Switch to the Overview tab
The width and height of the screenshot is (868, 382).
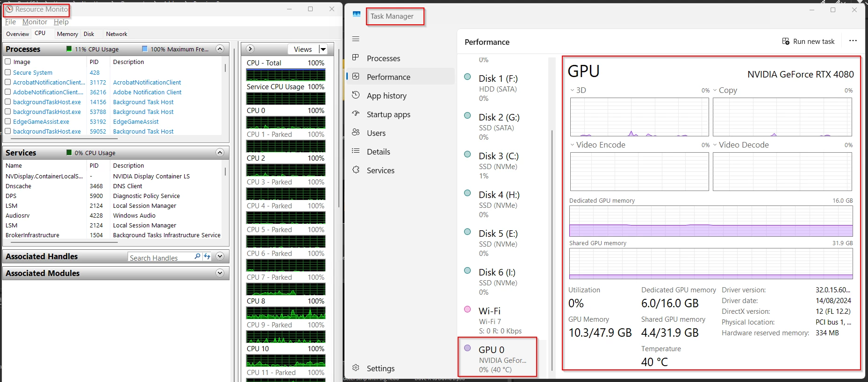click(x=18, y=34)
